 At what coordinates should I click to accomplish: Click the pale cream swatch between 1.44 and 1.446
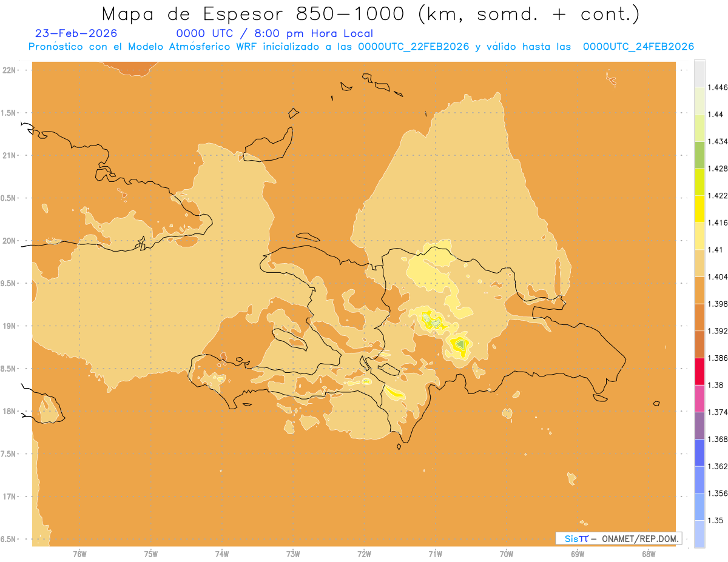[x=700, y=101]
